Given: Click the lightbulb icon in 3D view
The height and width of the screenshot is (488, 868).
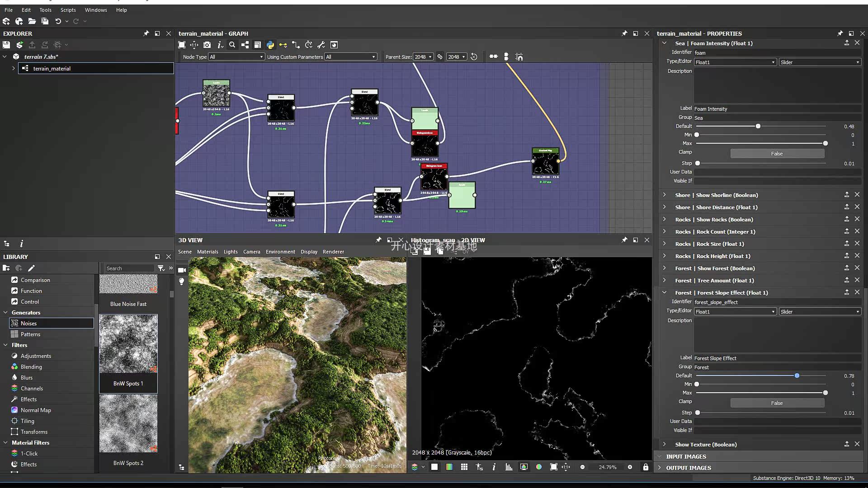Looking at the screenshot, I should 182,282.
